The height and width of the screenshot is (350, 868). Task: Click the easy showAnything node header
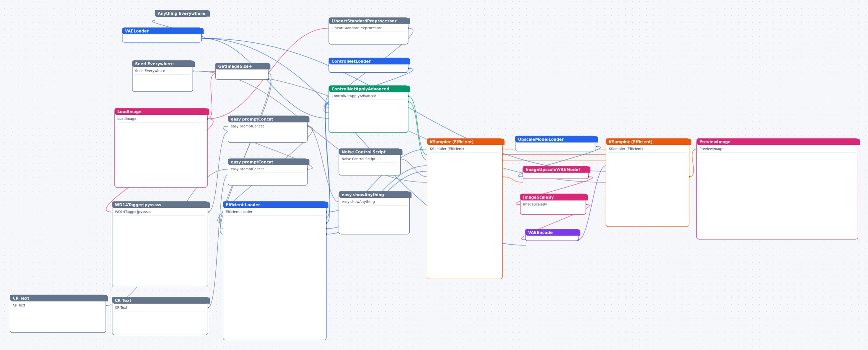pos(375,195)
